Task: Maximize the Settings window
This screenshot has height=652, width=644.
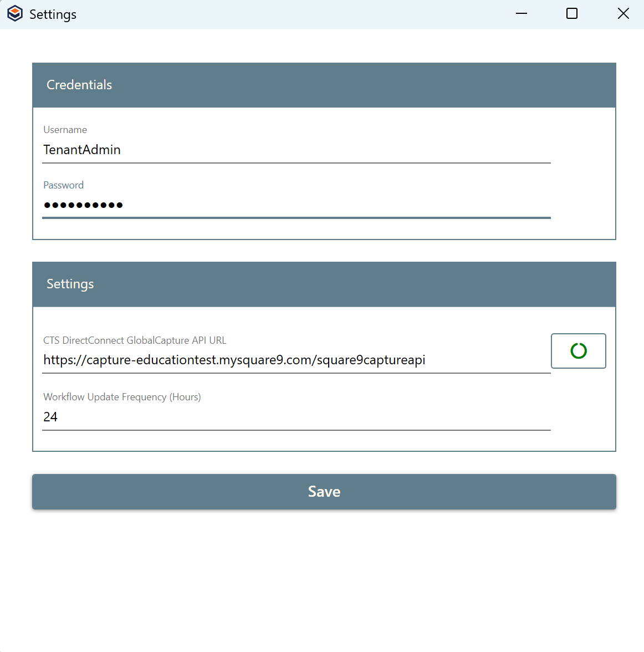Action: [572, 14]
